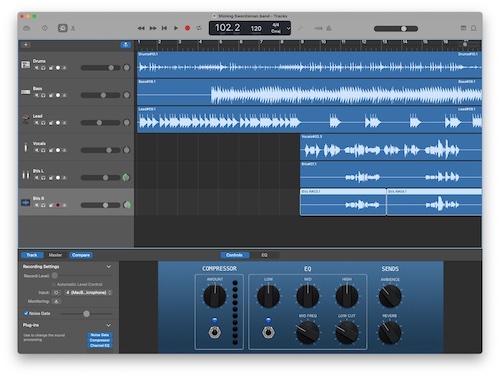Switch to the Track tab
Viewport: 500px width, 377px height.
(x=32, y=255)
